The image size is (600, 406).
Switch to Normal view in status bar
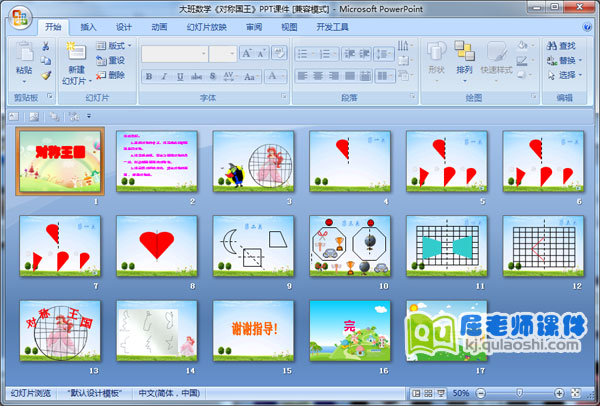click(x=417, y=395)
